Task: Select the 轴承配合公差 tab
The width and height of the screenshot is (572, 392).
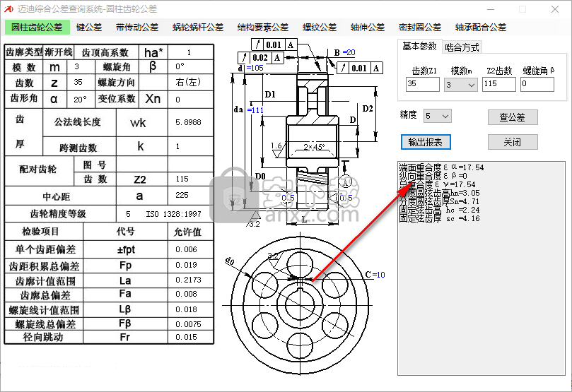Action: pos(480,28)
